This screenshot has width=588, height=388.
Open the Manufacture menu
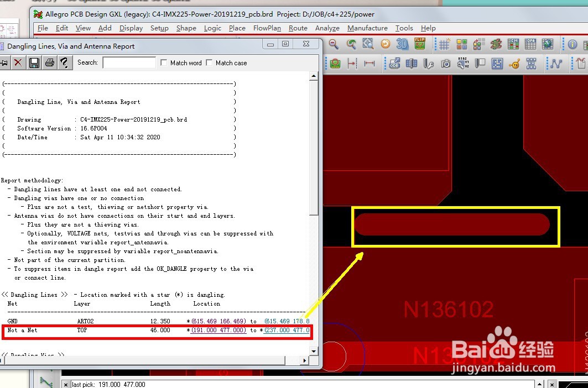pyautogui.click(x=367, y=28)
